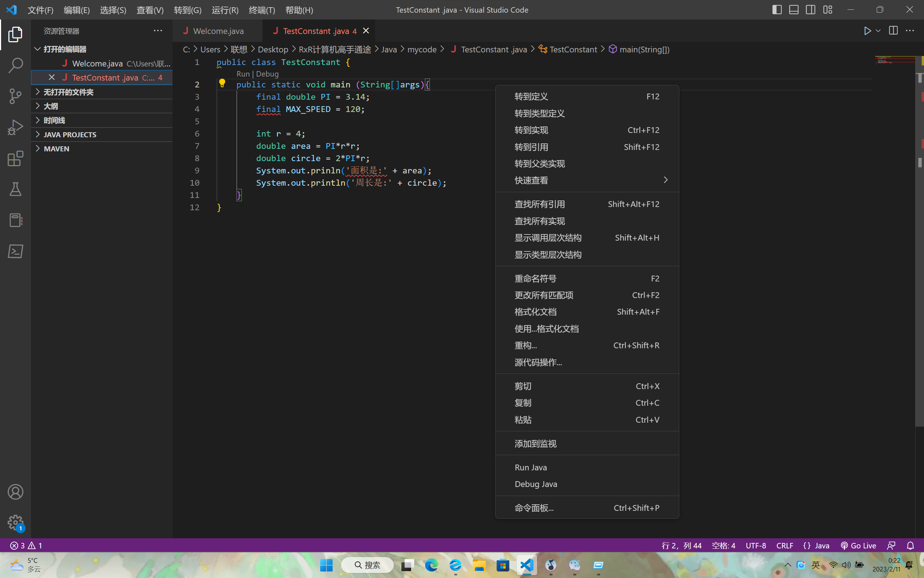Open the Accounts menu
924x578 pixels.
point(15,492)
